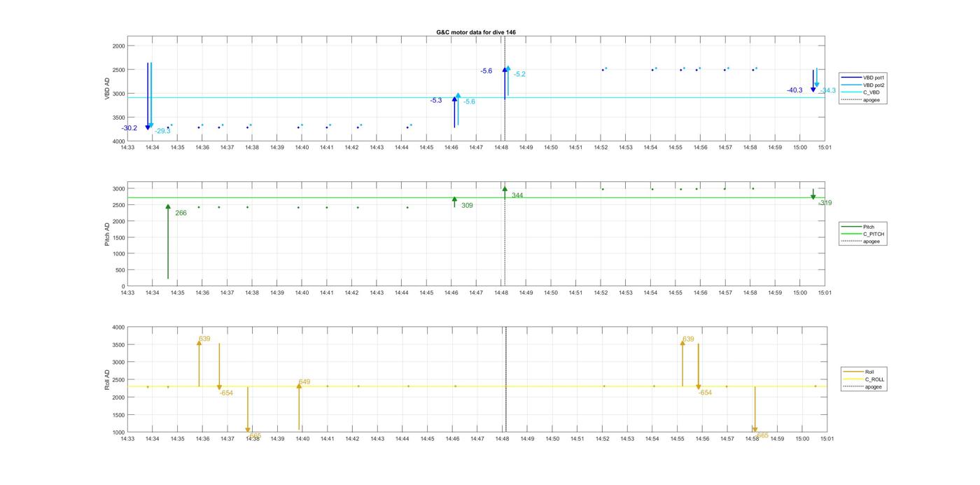The image size is (980, 485).
Task: Click the 14:33 tick under the Roll plot
Action: tap(127, 439)
